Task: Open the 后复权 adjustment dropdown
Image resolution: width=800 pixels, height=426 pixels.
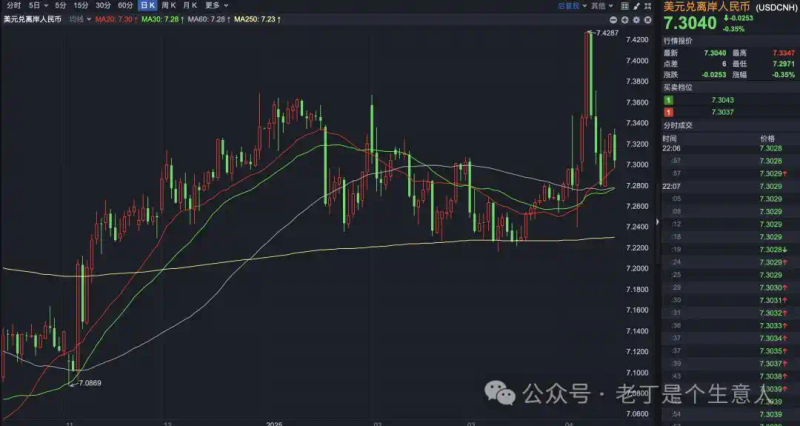Action: [x=571, y=6]
